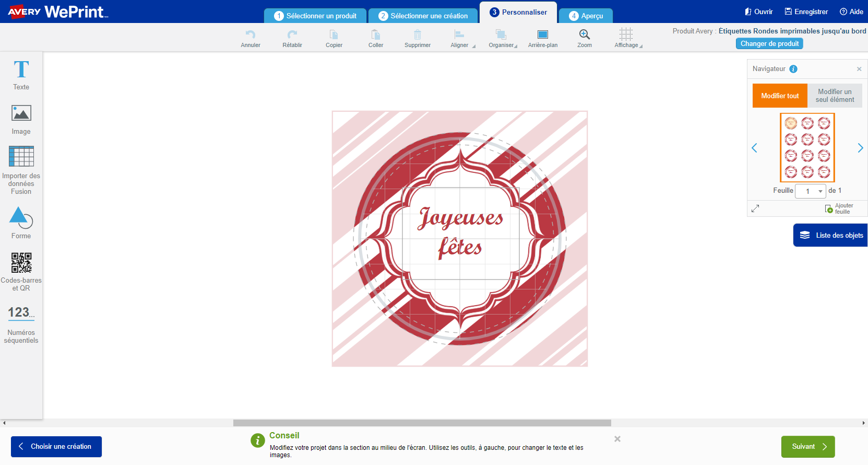Open the Aide help link
Screen dimensions: 868x465
851,11
